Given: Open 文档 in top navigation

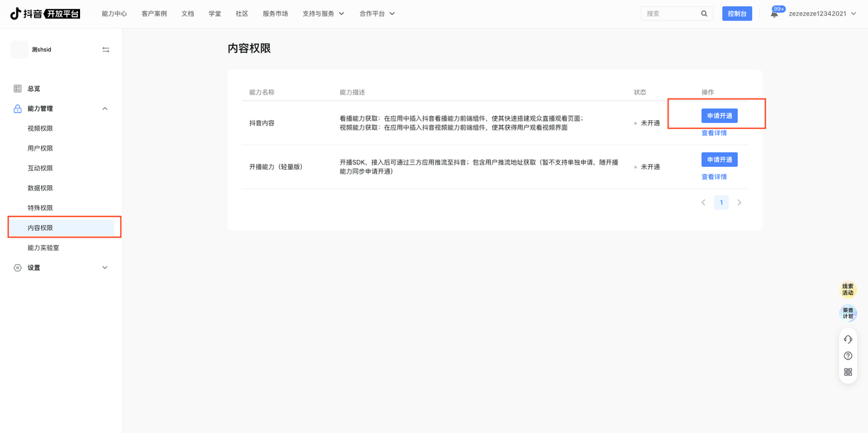Looking at the screenshot, I should 188,14.
